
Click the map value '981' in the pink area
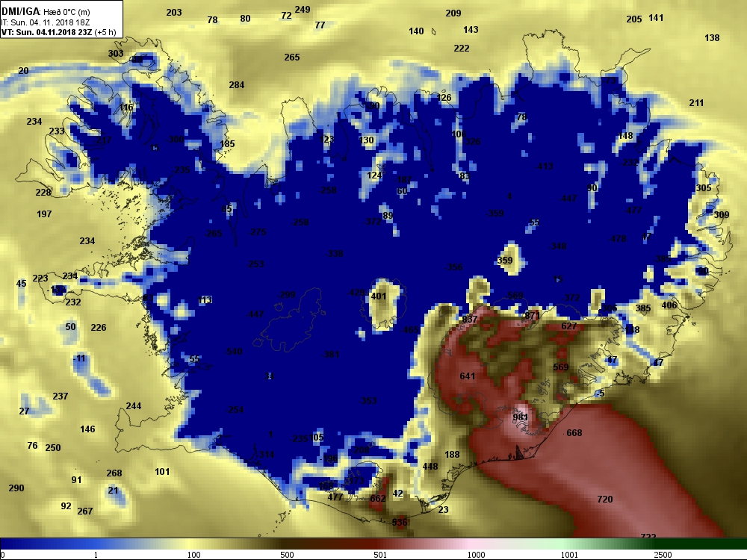point(520,417)
